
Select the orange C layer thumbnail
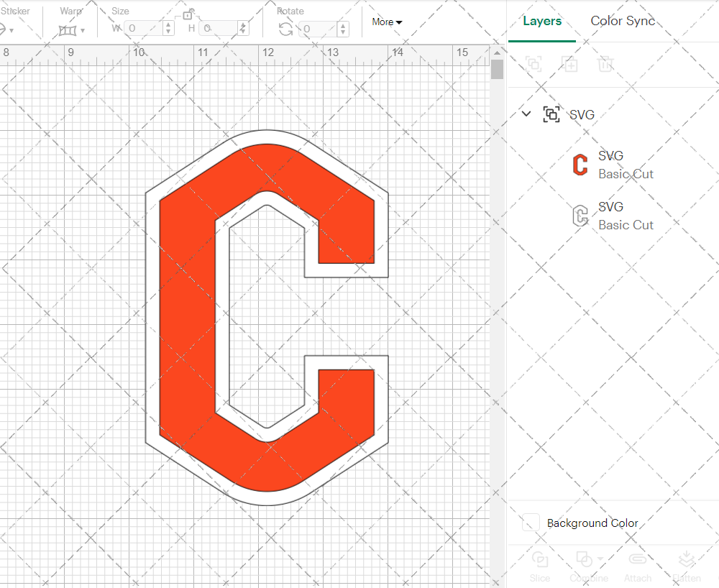click(580, 165)
